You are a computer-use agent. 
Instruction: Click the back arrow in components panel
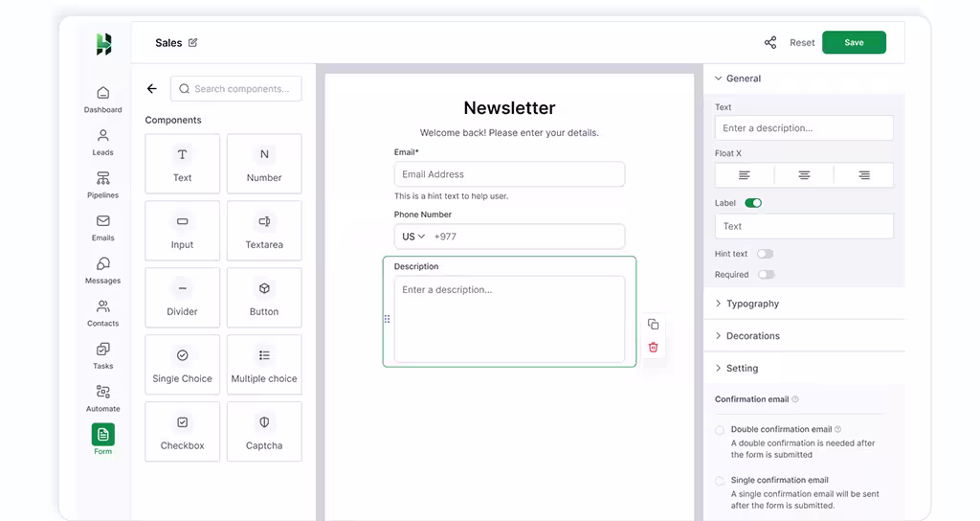[x=151, y=89]
